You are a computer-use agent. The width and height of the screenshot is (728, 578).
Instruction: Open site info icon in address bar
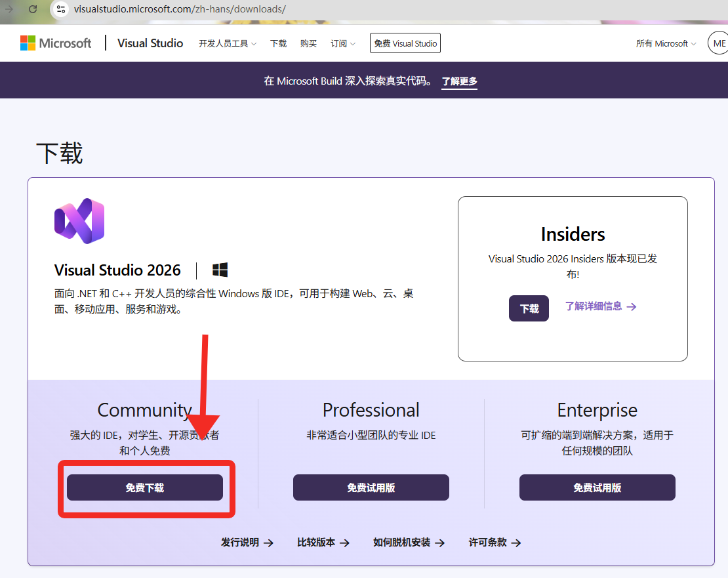61,9
